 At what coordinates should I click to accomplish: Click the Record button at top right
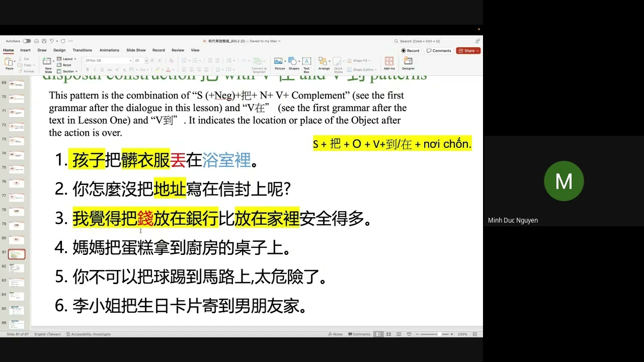[410, 51]
